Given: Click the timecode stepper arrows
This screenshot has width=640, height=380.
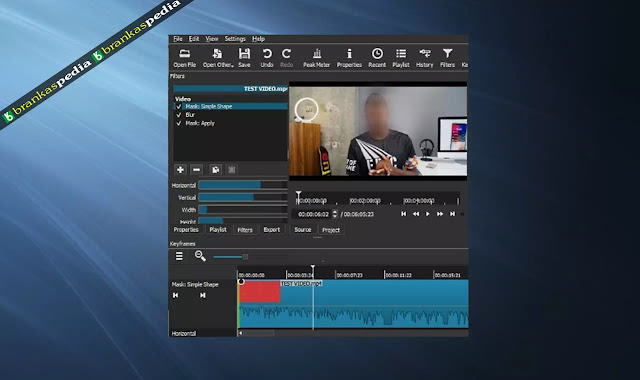Looking at the screenshot, I should pyautogui.click(x=335, y=214).
